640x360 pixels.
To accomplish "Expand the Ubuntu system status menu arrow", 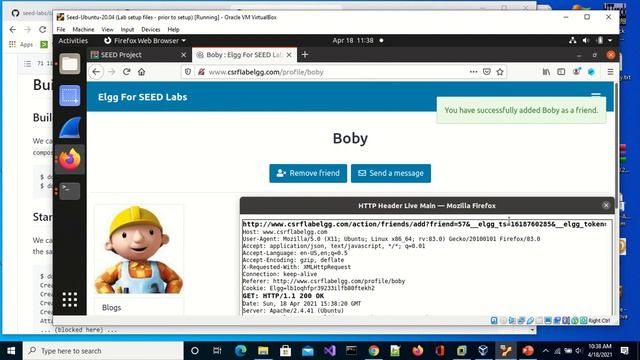I will 610,40.
